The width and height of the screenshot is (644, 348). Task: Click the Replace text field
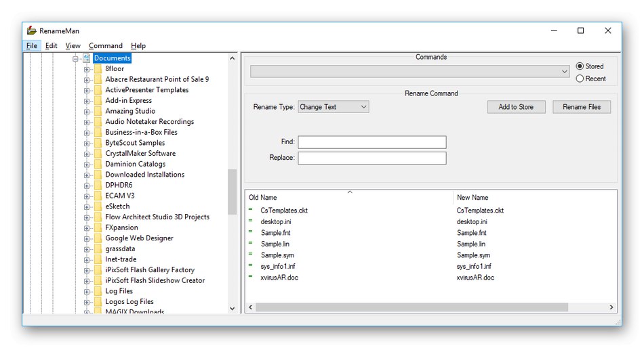(x=372, y=158)
